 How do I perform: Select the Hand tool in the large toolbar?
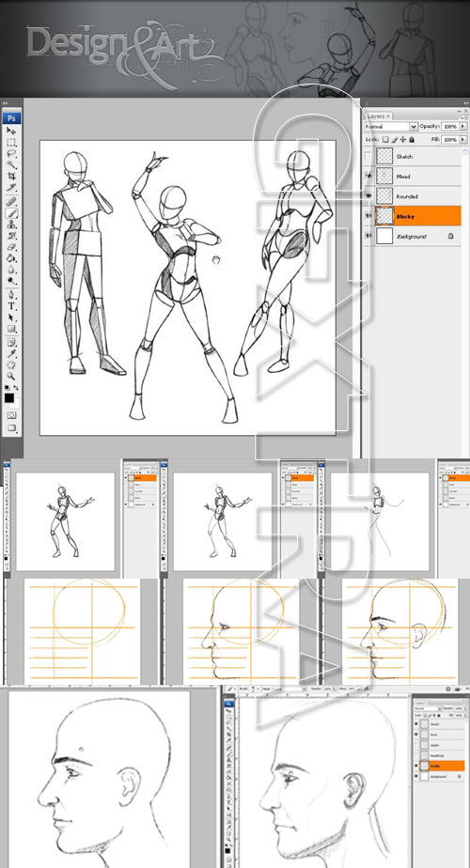[11, 365]
